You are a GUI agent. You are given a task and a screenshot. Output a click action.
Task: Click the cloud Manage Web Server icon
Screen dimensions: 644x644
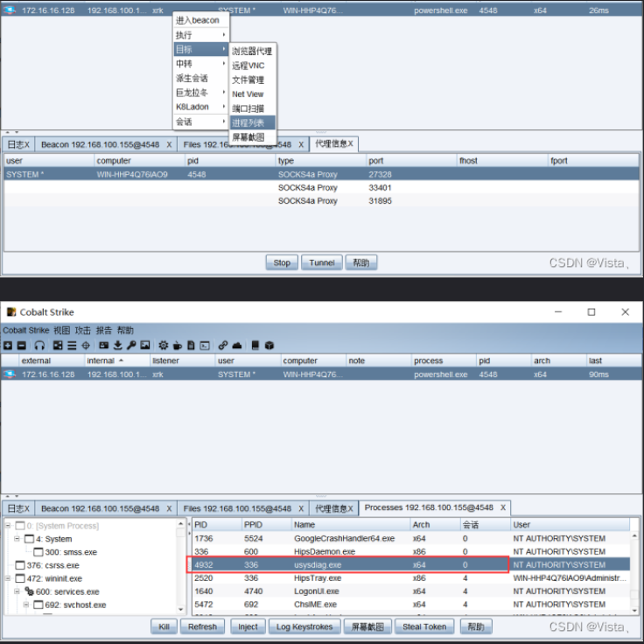tap(237, 346)
